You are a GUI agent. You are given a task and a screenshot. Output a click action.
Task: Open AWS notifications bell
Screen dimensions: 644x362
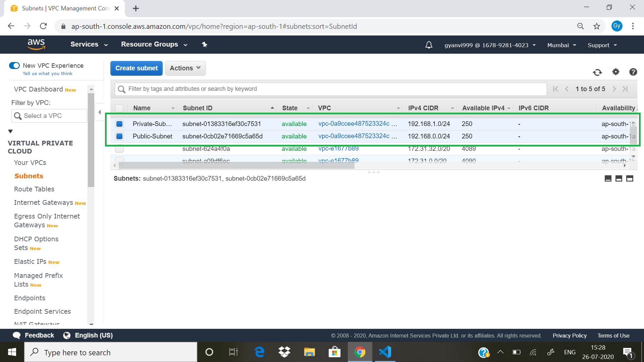tap(428, 45)
